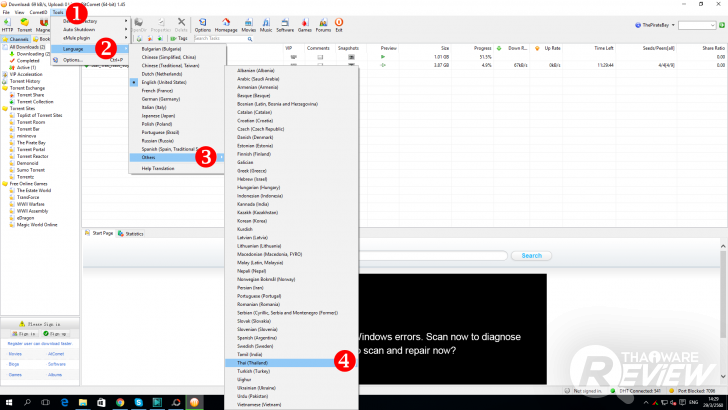Open the Software toolbar icon
Screen dimensions: 728x410
(285, 25)
